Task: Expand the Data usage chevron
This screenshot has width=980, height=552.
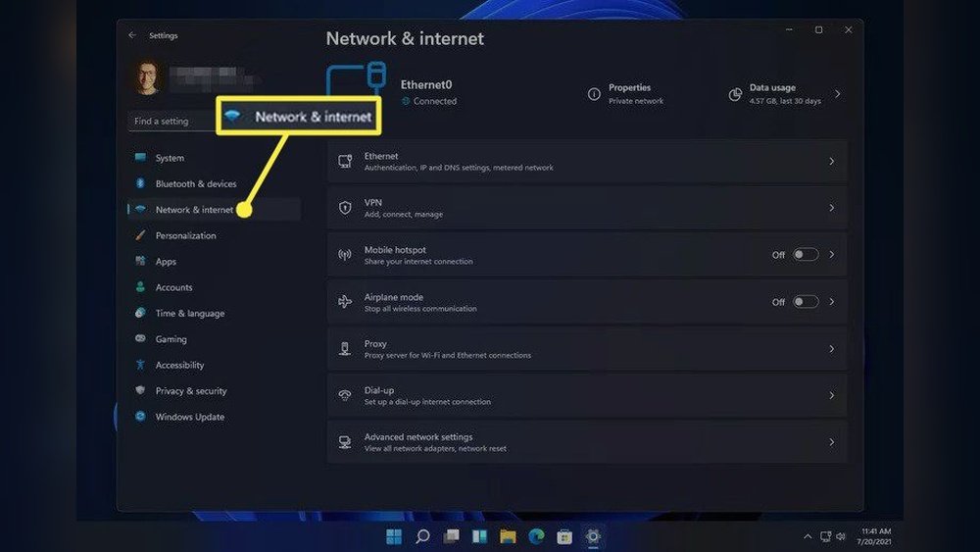Action: pyautogui.click(x=838, y=94)
